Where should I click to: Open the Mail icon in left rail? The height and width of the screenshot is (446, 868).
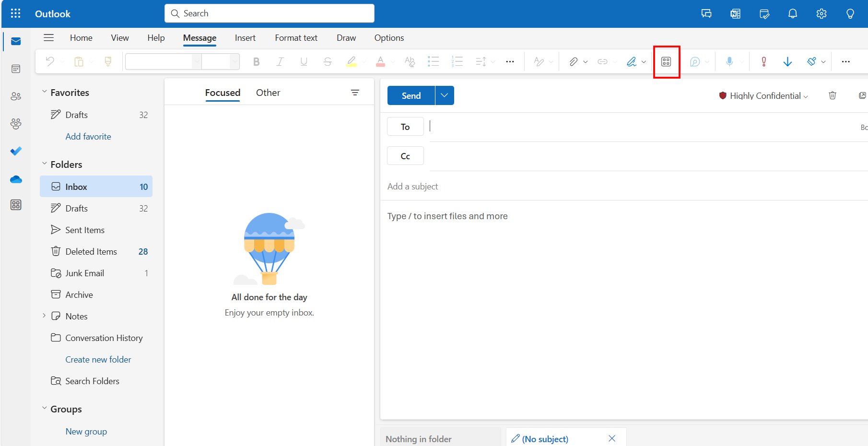[16, 41]
